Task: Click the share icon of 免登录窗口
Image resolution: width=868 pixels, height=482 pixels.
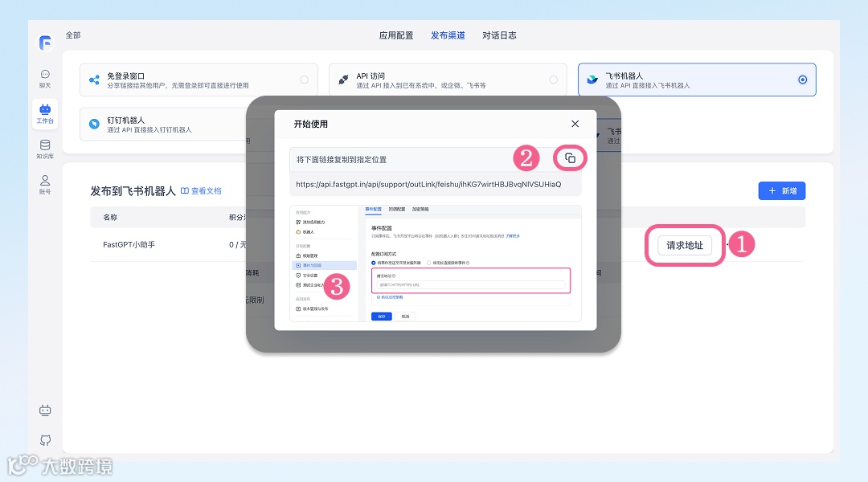Action: point(94,80)
